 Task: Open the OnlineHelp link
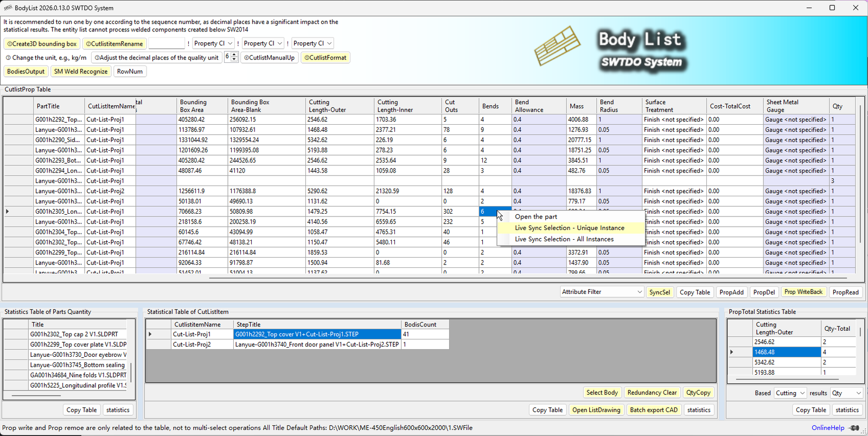[x=827, y=428]
